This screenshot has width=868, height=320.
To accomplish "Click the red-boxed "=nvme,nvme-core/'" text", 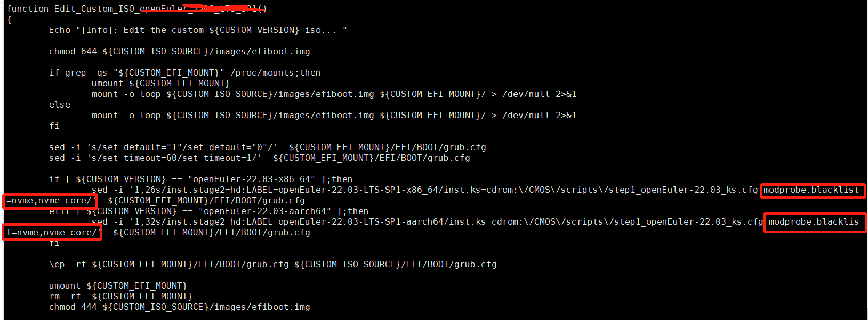I will 51,201.
